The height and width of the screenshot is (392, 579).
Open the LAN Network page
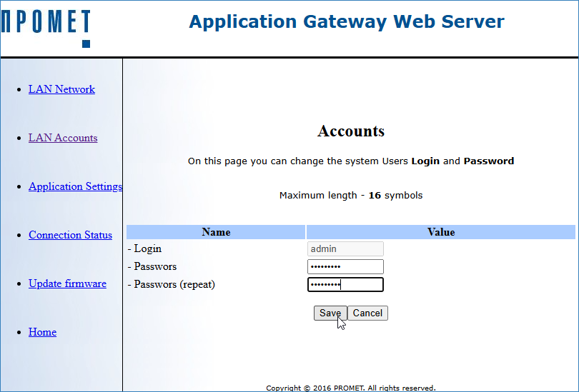(61, 89)
